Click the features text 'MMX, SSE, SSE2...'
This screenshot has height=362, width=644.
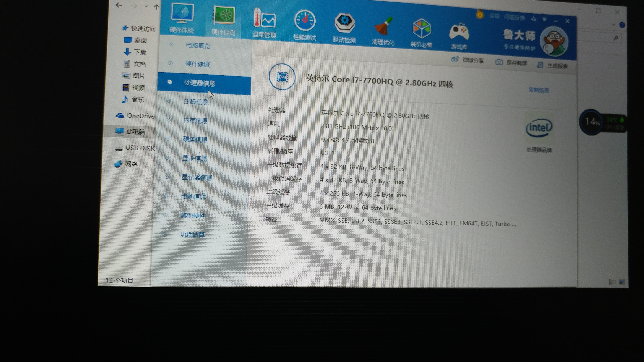pyautogui.click(x=417, y=222)
